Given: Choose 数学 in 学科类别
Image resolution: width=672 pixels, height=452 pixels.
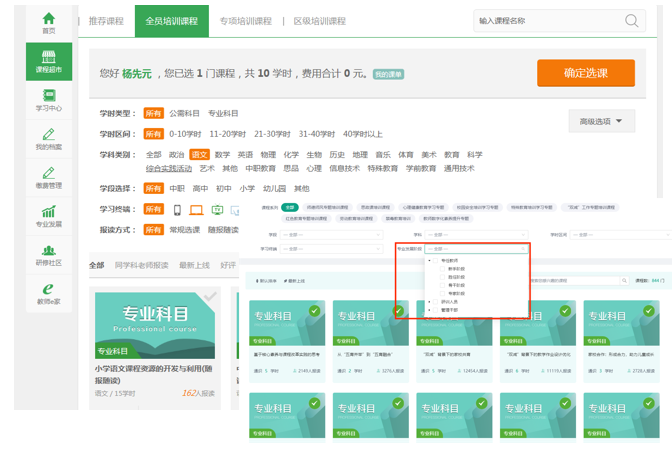Looking at the screenshot, I should pos(222,155).
